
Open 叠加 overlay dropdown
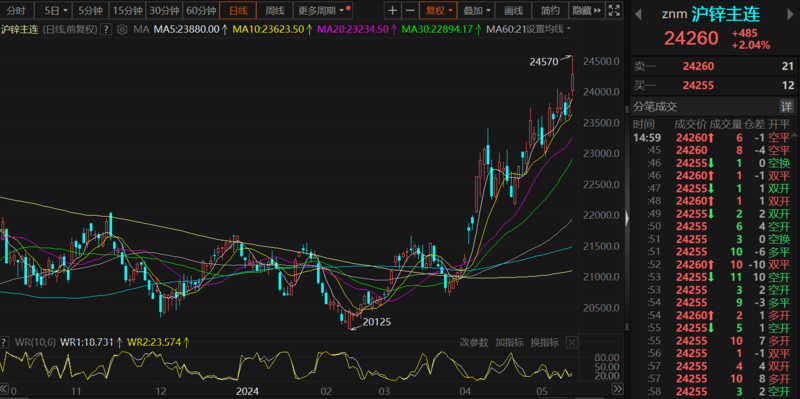coord(477,10)
